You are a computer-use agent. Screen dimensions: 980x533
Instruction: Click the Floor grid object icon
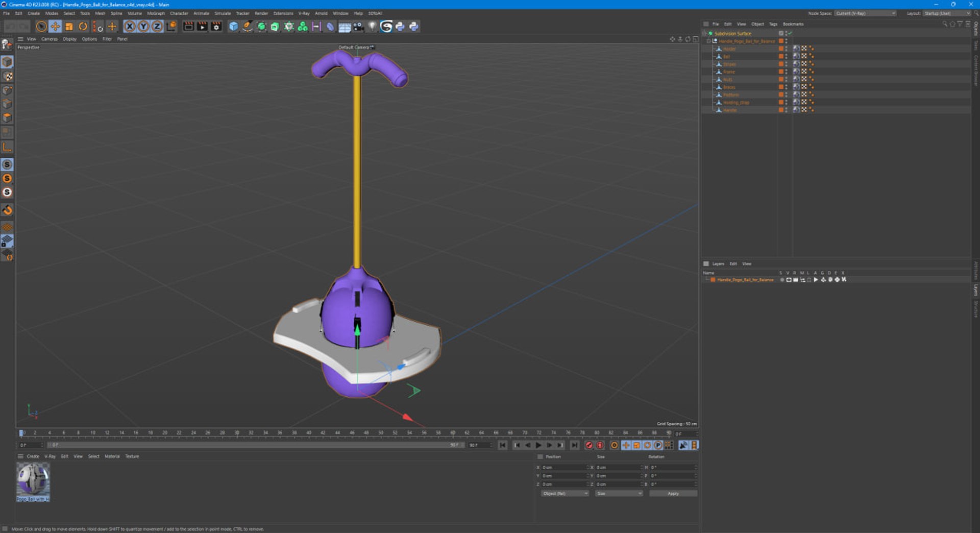tap(345, 27)
